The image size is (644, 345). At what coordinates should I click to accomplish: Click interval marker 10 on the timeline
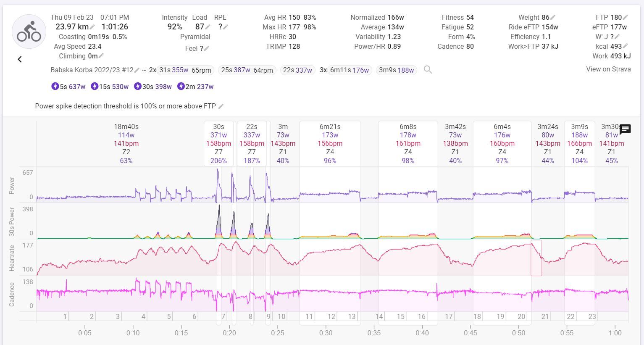pyautogui.click(x=281, y=316)
